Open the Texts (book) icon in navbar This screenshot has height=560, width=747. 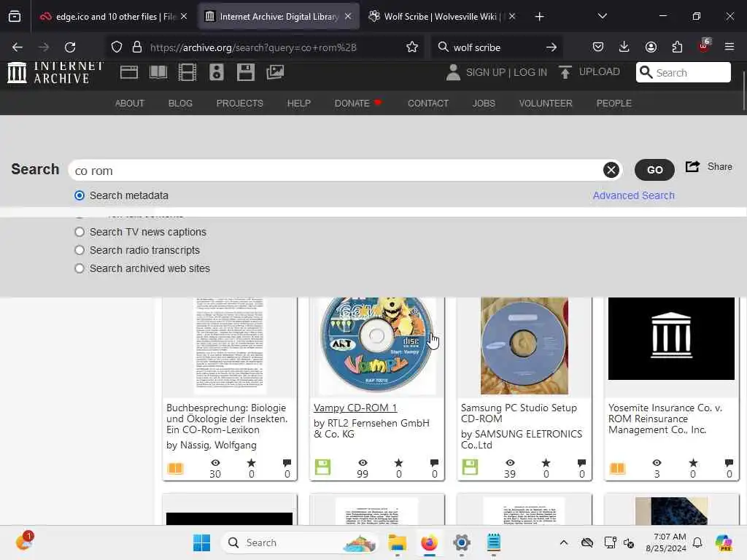[x=158, y=72]
